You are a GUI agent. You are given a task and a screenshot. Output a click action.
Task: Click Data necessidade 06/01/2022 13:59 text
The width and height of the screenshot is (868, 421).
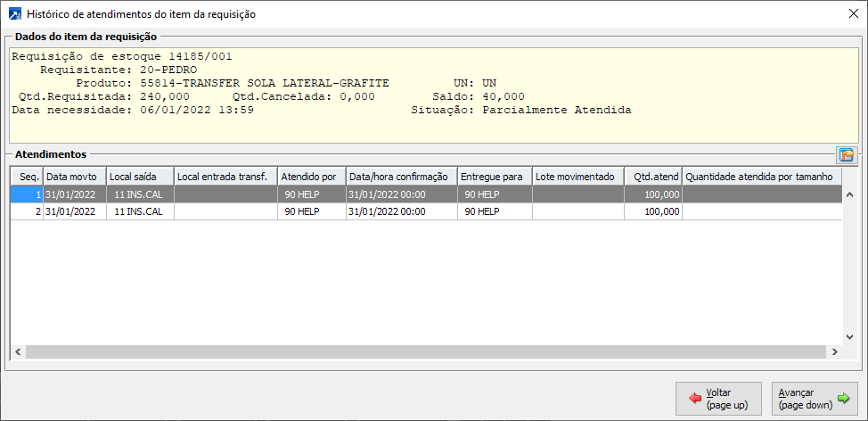click(x=133, y=110)
